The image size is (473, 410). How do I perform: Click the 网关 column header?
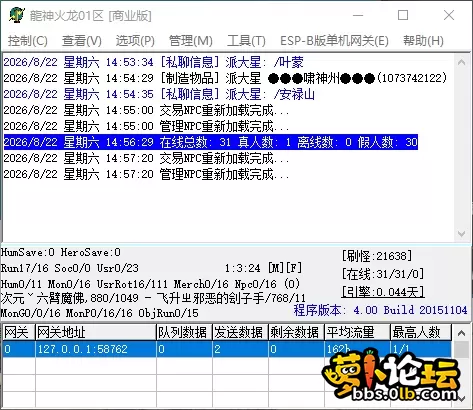19,332
